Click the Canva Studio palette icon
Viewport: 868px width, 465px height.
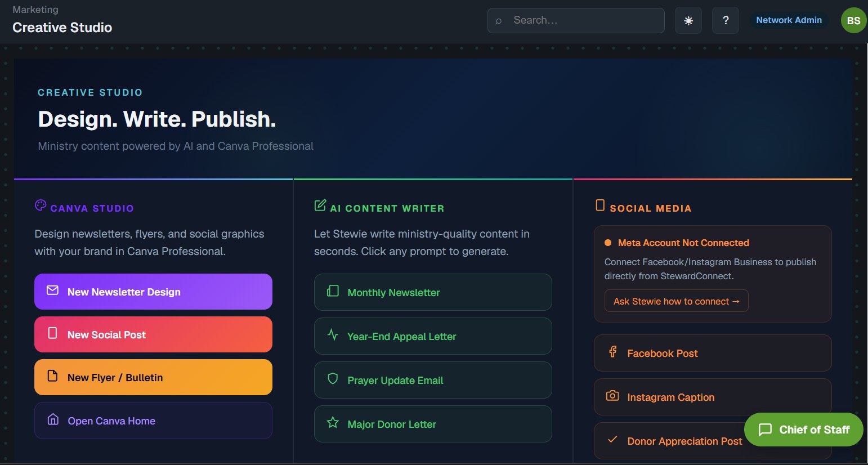pos(41,205)
